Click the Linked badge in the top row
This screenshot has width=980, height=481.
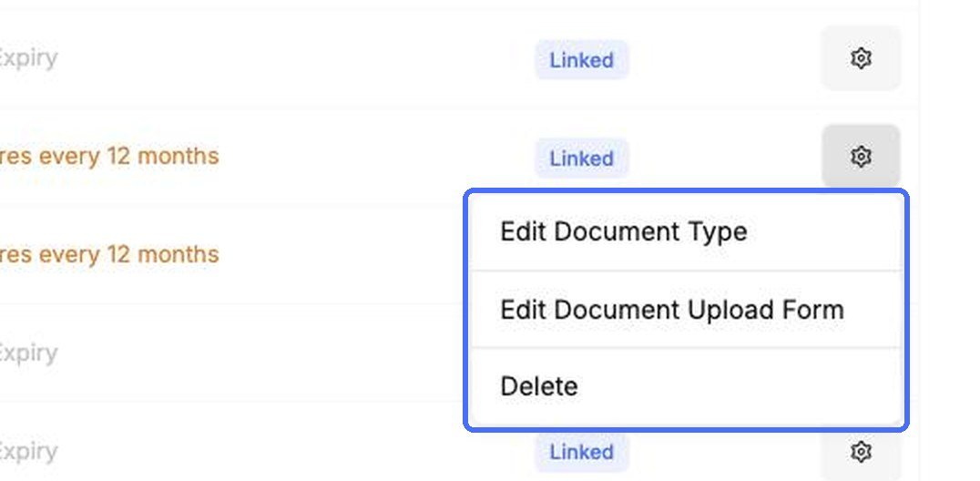click(581, 60)
